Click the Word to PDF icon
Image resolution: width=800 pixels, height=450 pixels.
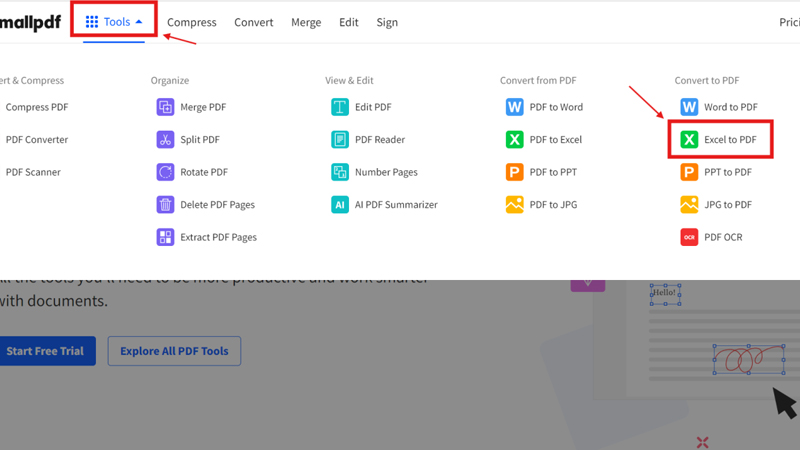click(x=689, y=107)
